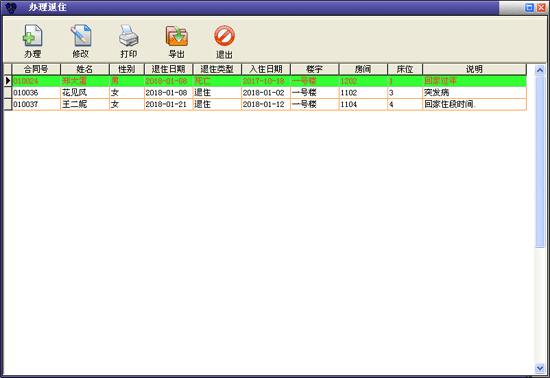This screenshot has height=378, width=550.
Task: Sort by 姓名 column header
Action: 85,69
